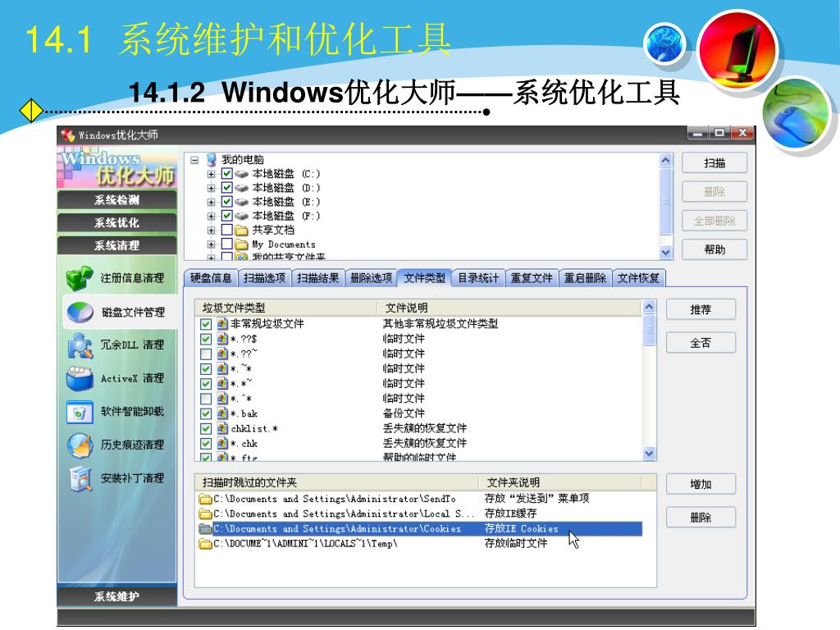Click the 帮助 help button

click(714, 249)
